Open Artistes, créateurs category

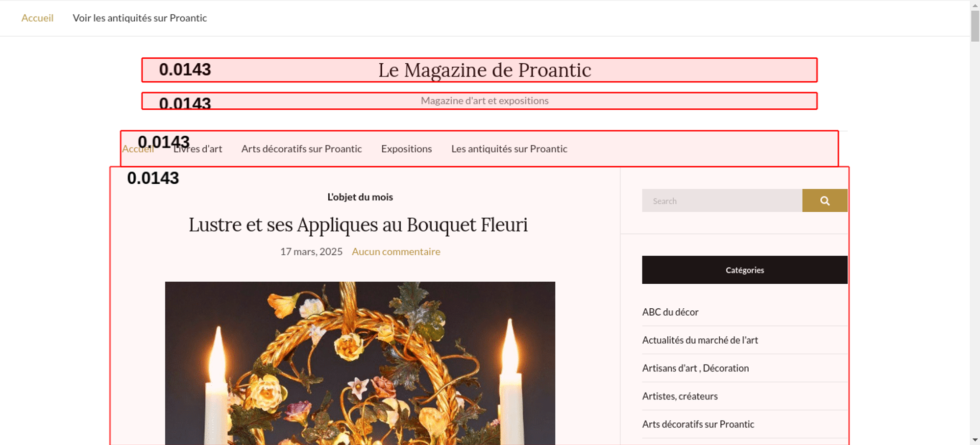(x=680, y=396)
